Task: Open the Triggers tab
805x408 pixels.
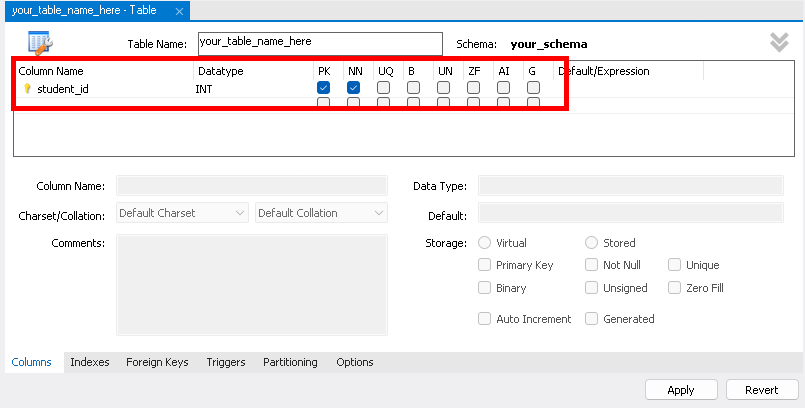Action: [x=226, y=362]
